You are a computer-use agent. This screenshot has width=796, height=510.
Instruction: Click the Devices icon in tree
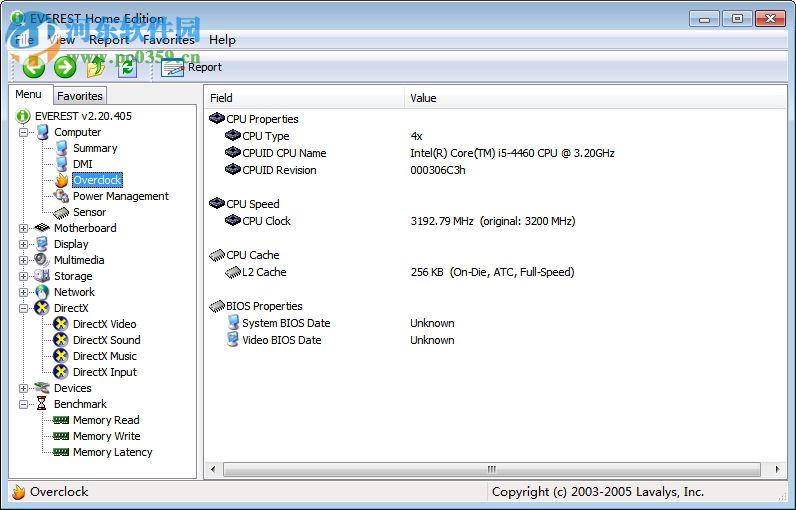[x=42, y=388]
